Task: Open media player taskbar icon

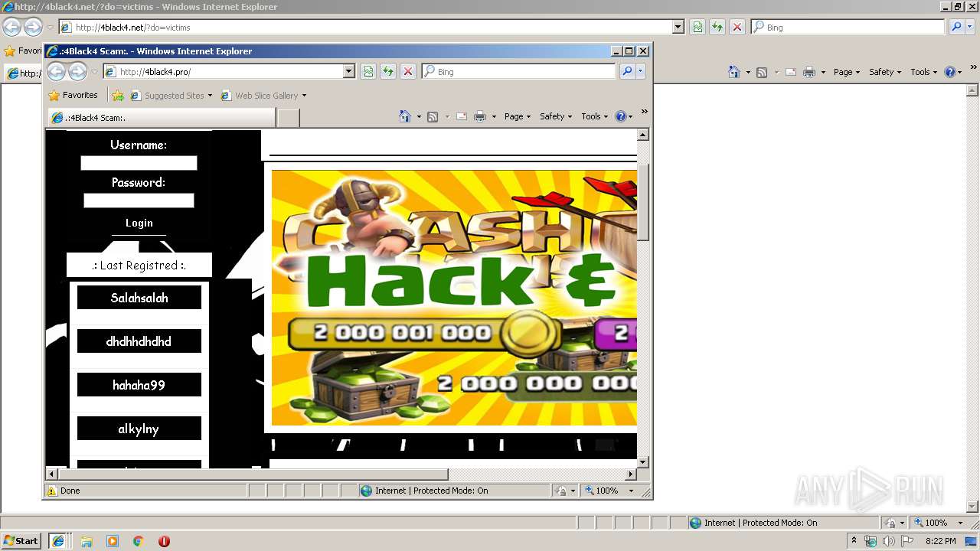Action: [x=113, y=541]
